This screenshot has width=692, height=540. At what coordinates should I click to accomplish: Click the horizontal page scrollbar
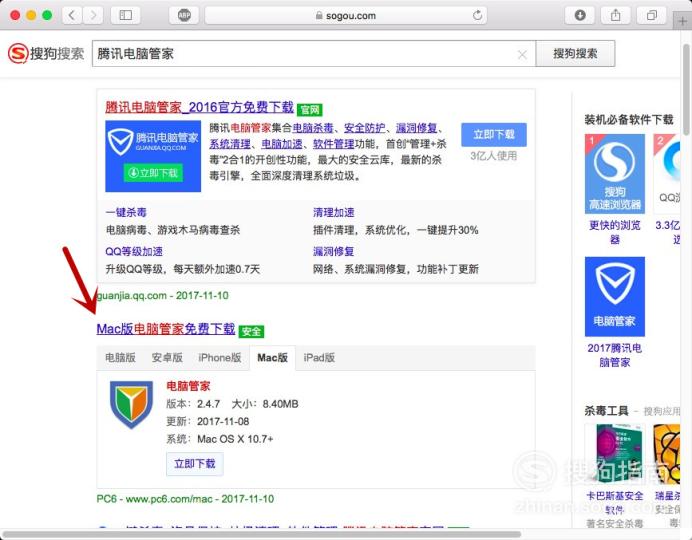(262, 535)
